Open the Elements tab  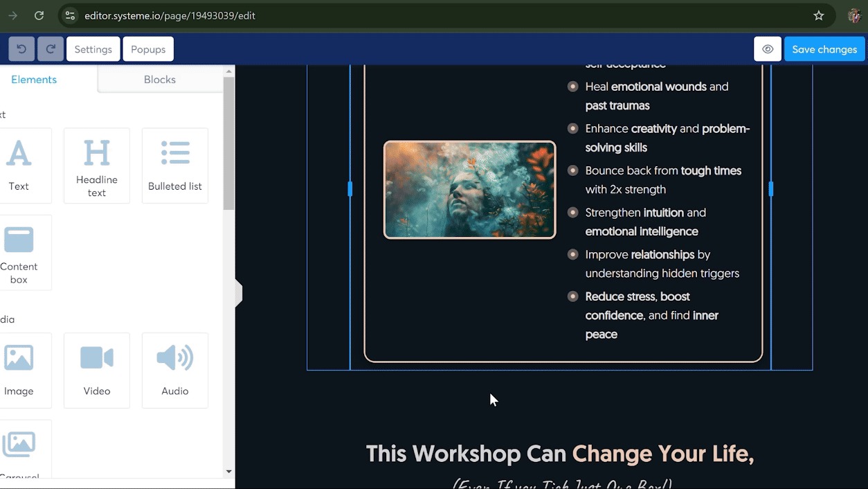tap(34, 80)
